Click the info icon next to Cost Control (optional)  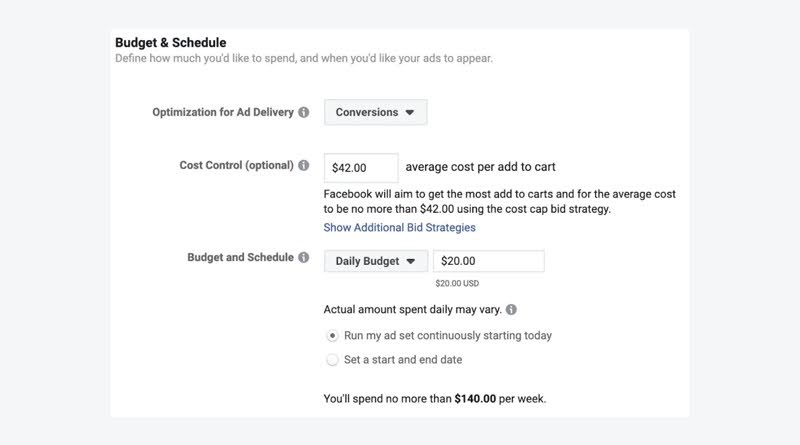pos(304,165)
